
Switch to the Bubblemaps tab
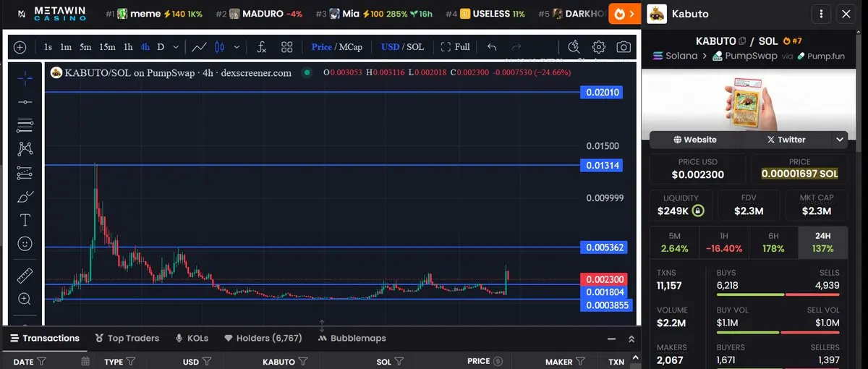click(352, 338)
